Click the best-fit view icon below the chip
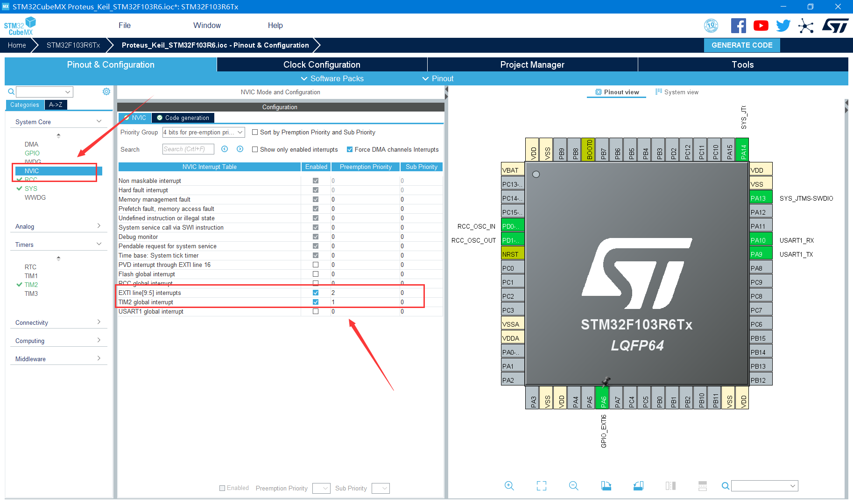 541,486
